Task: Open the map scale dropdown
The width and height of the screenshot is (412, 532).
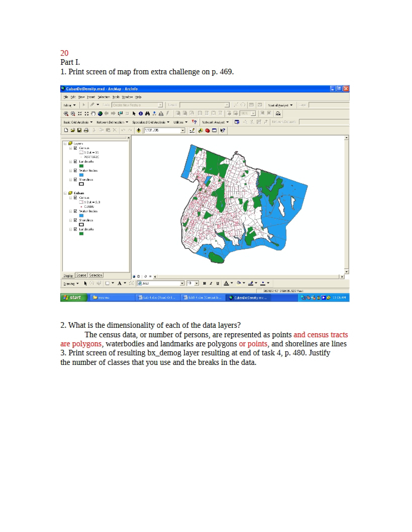Action: [183, 130]
